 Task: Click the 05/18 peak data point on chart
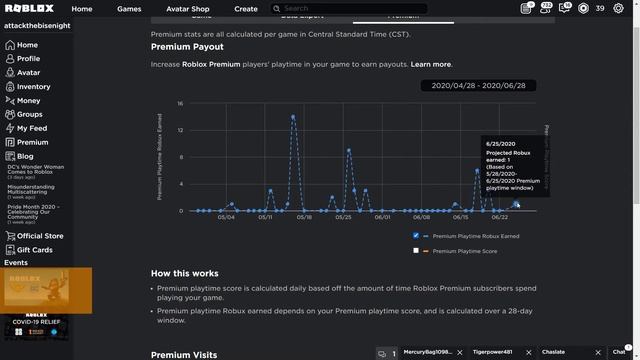293,117
